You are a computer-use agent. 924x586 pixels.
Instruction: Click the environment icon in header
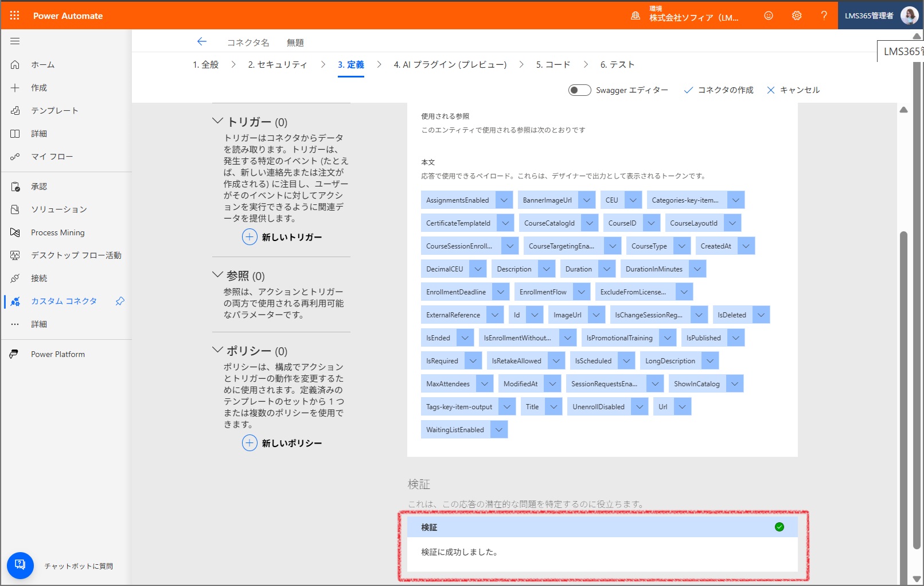pos(636,16)
